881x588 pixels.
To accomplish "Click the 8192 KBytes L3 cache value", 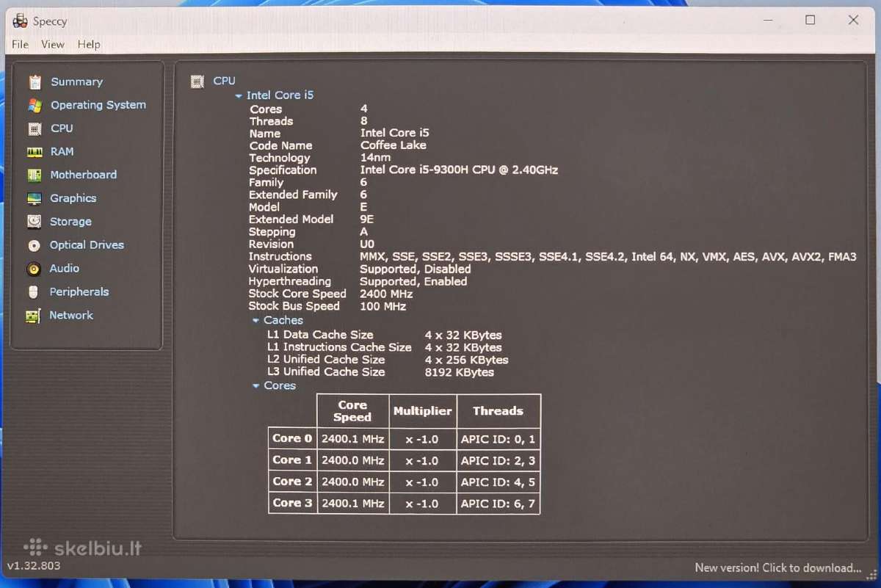I will coord(459,372).
